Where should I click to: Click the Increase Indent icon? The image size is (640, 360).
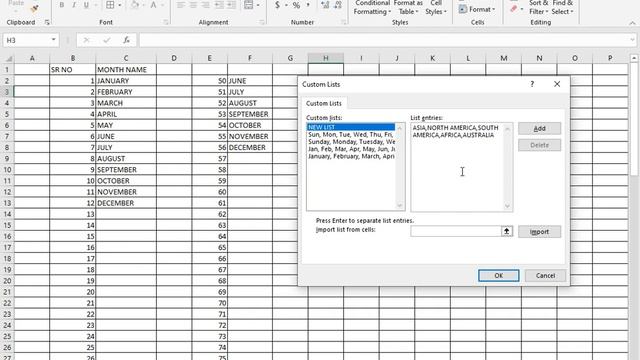231,5
